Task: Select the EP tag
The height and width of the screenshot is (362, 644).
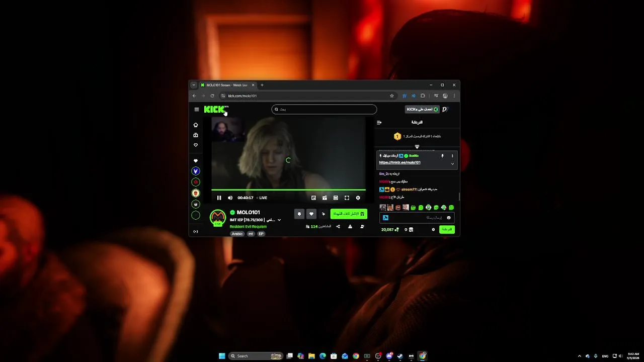Action: pyautogui.click(x=261, y=234)
